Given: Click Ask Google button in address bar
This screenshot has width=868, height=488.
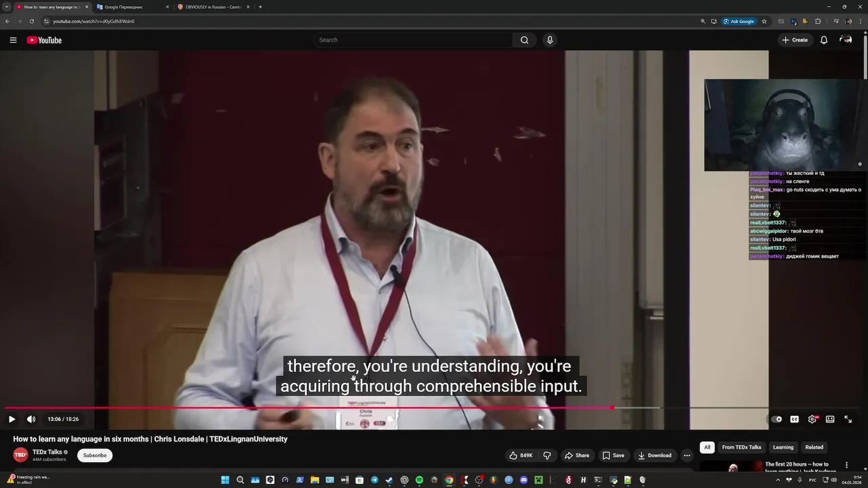Looking at the screenshot, I should click(739, 21).
